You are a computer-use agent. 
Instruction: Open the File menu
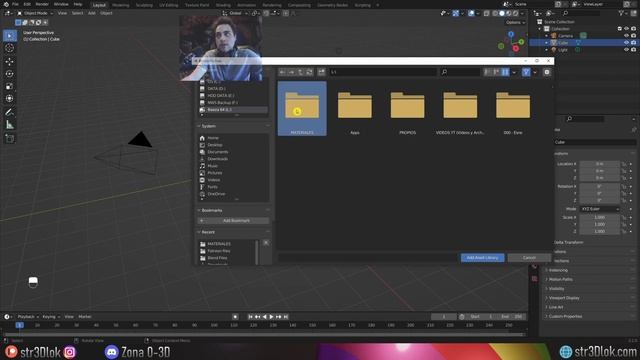pyautogui.click(x=15, y=4)
